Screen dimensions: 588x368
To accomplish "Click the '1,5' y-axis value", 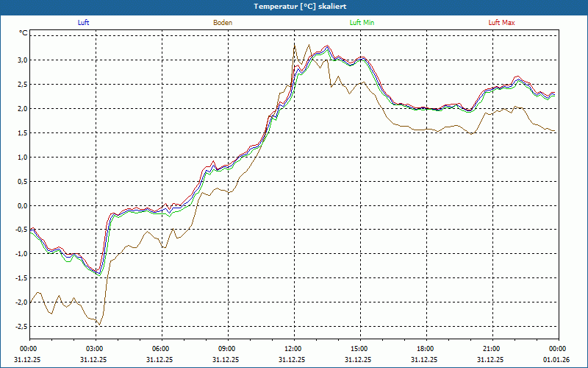I will click(23, 133).
